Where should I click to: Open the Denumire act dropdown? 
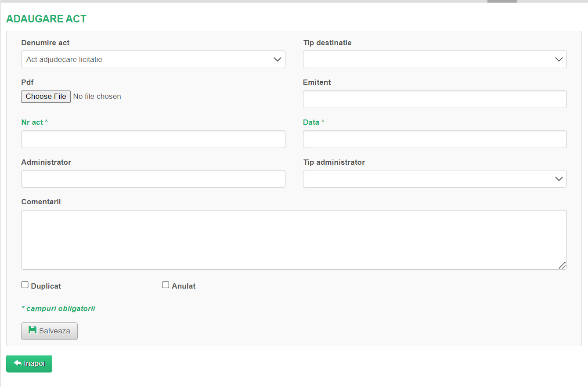(153, 59)
